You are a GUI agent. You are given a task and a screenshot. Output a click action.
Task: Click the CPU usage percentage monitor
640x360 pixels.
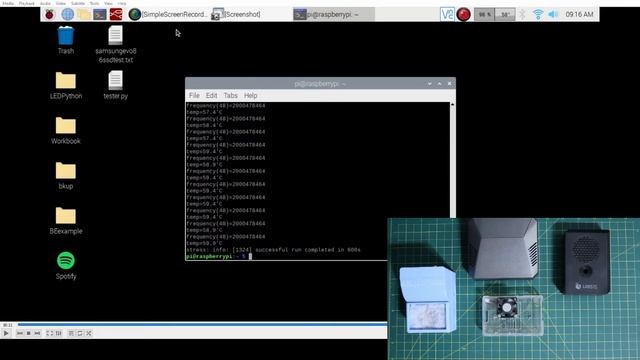tap(484, 14)
